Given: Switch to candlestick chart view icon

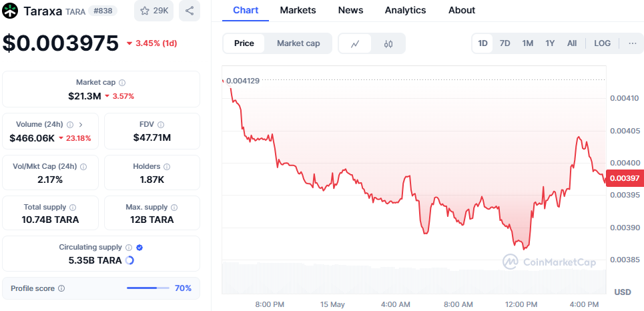Looking at the screenshot, I should click(388, 43).
